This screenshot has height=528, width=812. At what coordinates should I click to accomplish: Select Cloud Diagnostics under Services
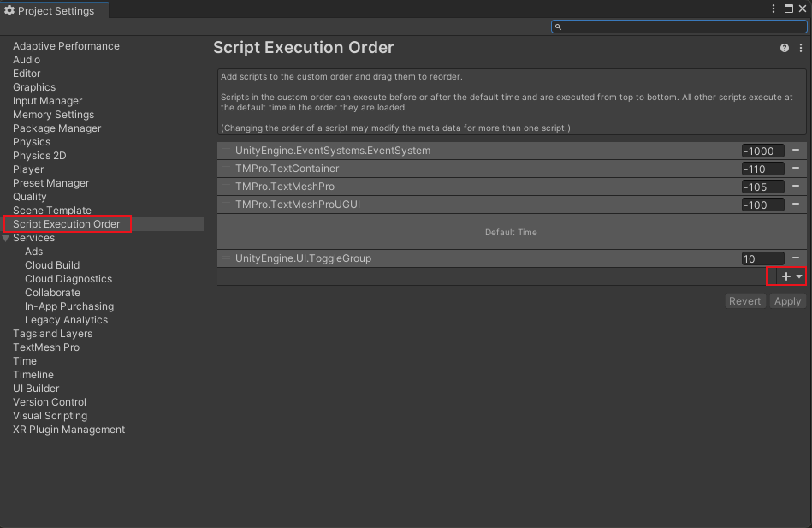pyautogui.click(x=68, y=279)
